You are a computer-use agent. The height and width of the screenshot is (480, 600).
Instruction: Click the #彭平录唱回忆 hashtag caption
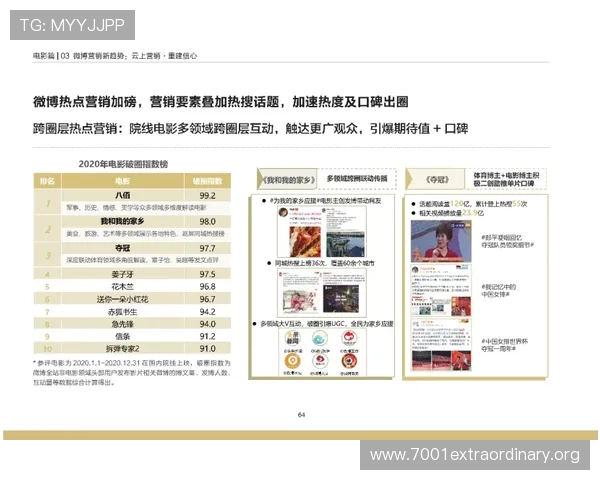coord(507,241)
